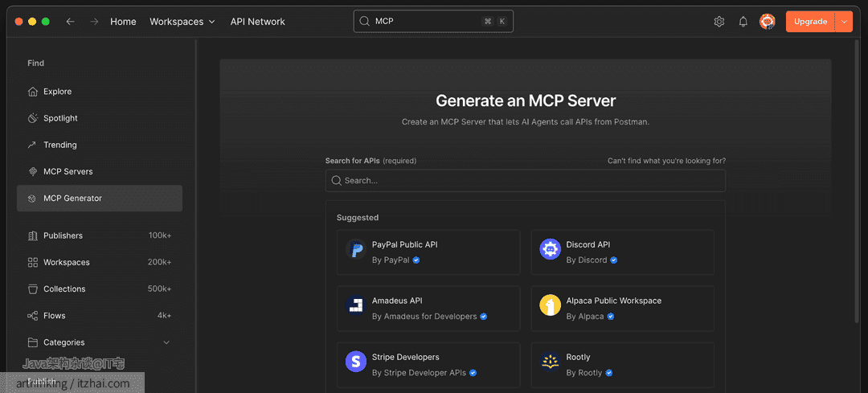Click the Flows icon in sidebar
The image size is (868, 393).
[x=33, y=316]
